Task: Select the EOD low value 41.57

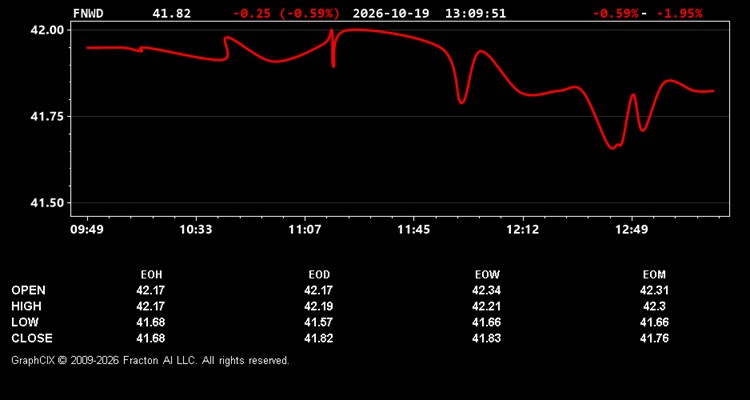Action: (319, 322)
